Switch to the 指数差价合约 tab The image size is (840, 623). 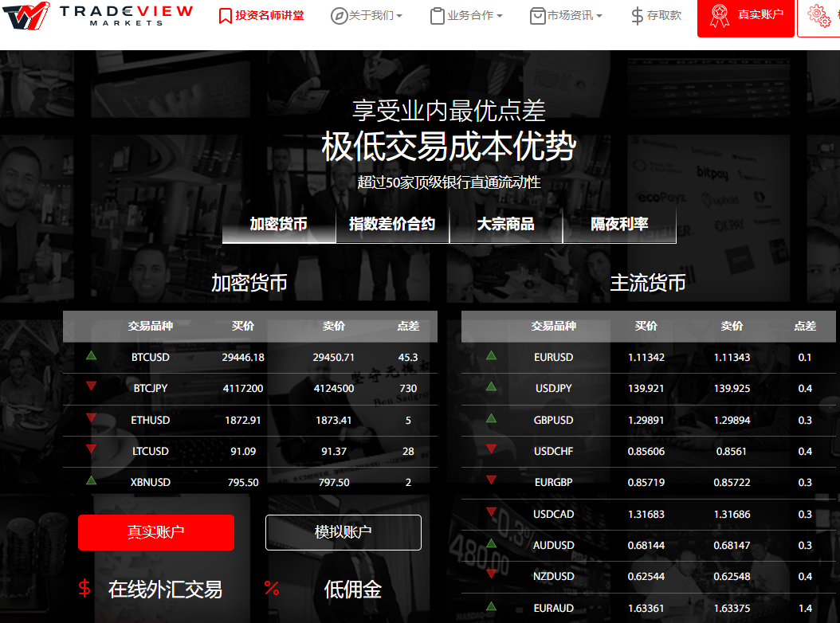click(x=392, y=225)
